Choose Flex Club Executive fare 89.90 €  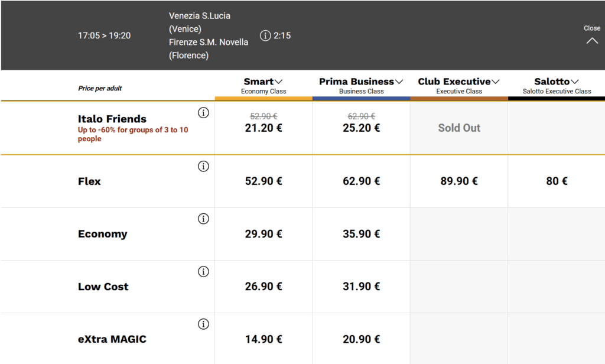459,181
